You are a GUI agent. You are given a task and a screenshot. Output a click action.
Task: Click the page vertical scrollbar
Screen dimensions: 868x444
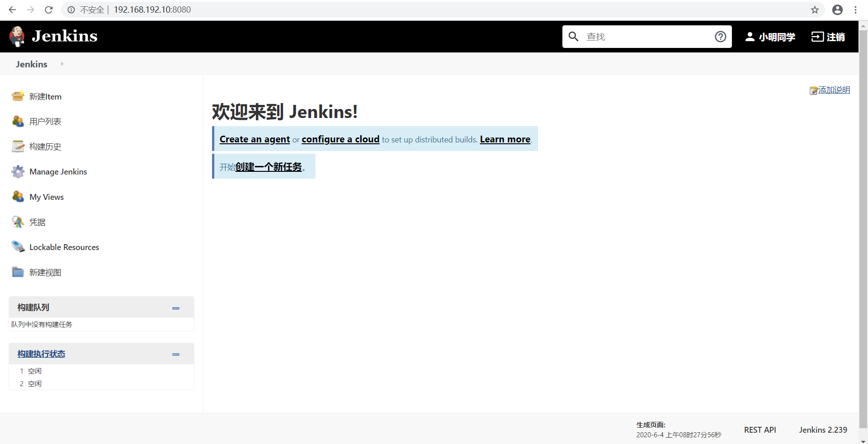click(863, 228)
